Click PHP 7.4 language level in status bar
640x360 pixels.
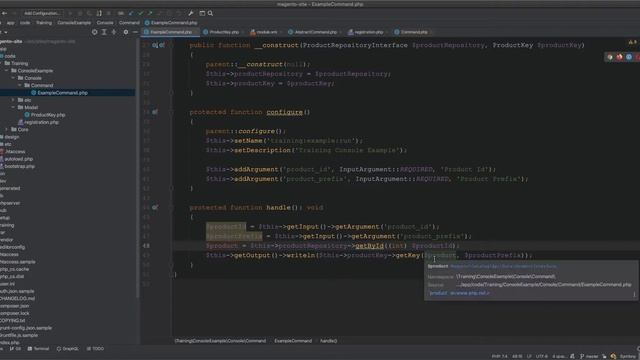[x=500, y=356]
